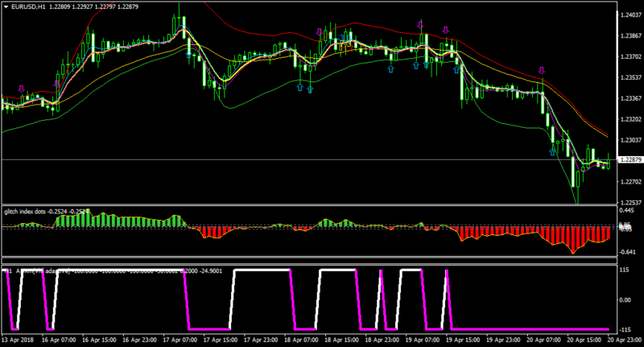Select the rightmost purple arrow on 19 Apr
This screenshot has height=347, width=644.
(x=446, y=30)
